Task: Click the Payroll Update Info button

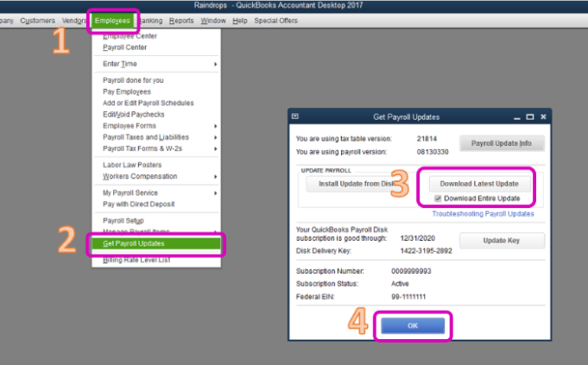Action: (x=502, y=143)
